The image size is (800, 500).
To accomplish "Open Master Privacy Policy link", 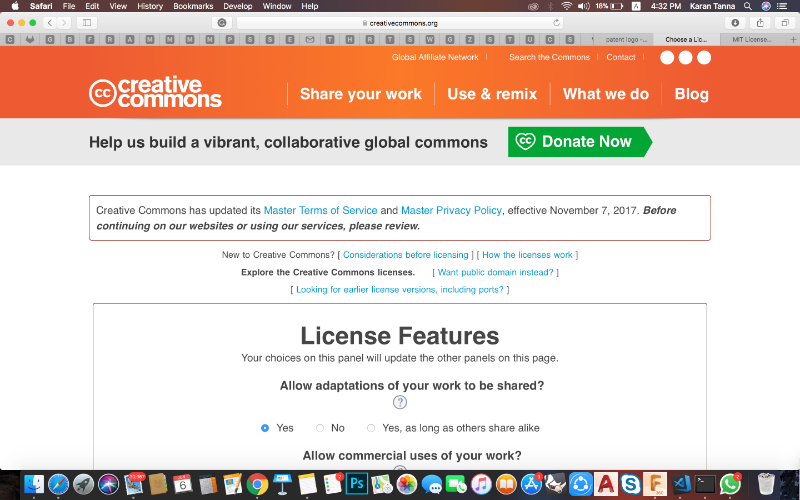I will coord(451,210).
